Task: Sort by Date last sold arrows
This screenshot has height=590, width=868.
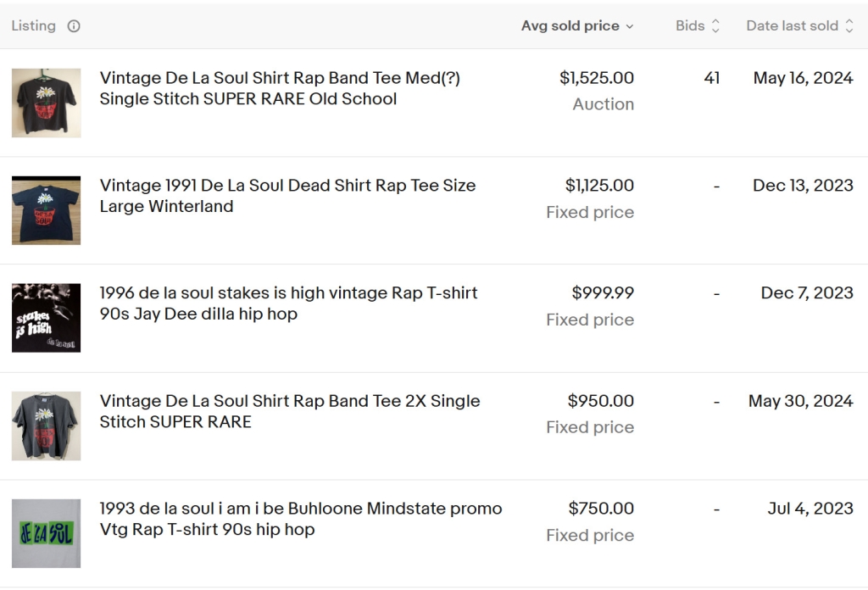Action: [849, 26]
